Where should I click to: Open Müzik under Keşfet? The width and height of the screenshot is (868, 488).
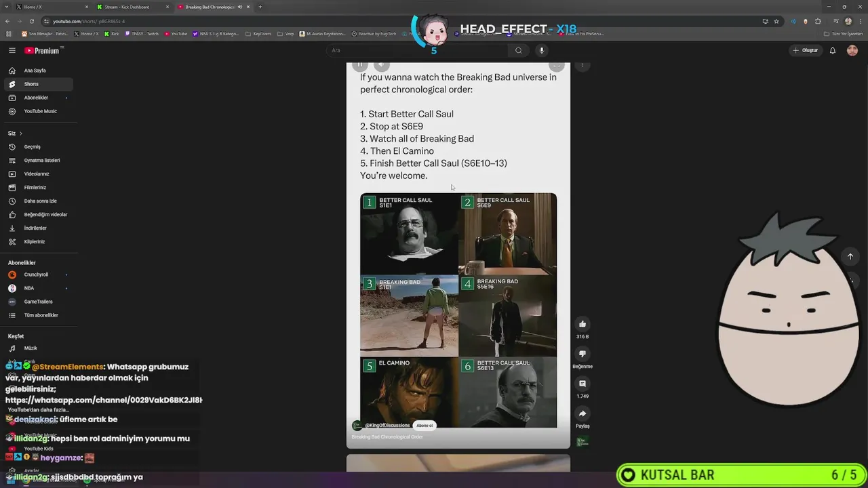click(39, 348)
